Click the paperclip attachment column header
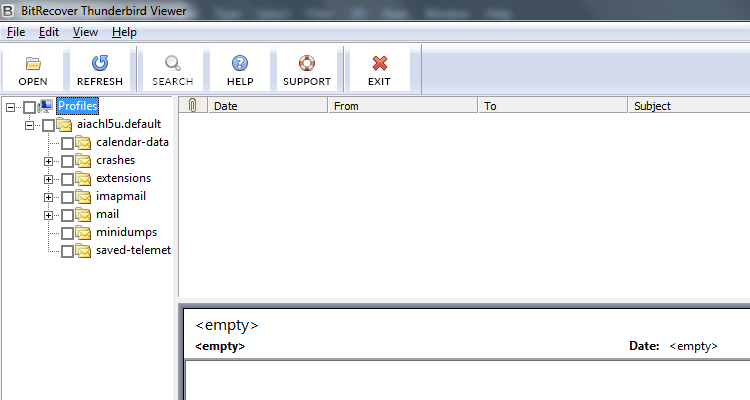750x400 pixels. [193, 105]
